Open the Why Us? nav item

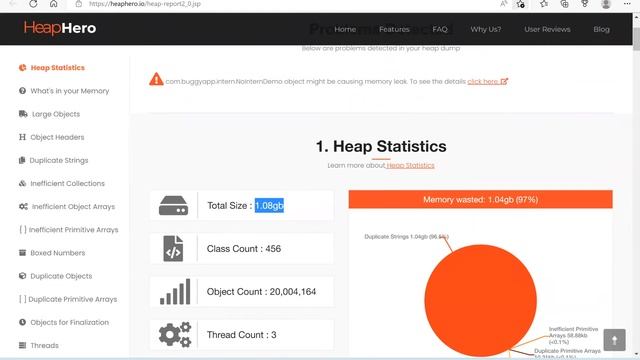[486, 29]
